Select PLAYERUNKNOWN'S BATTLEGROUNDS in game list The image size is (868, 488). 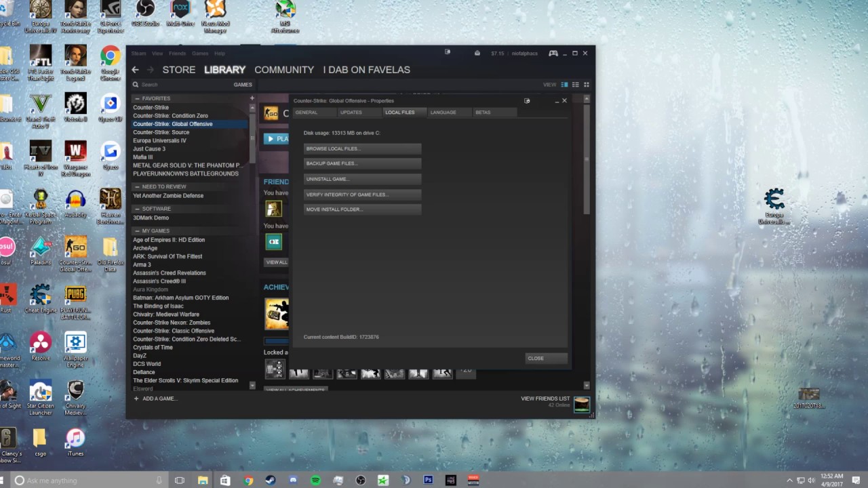[186, 174]
